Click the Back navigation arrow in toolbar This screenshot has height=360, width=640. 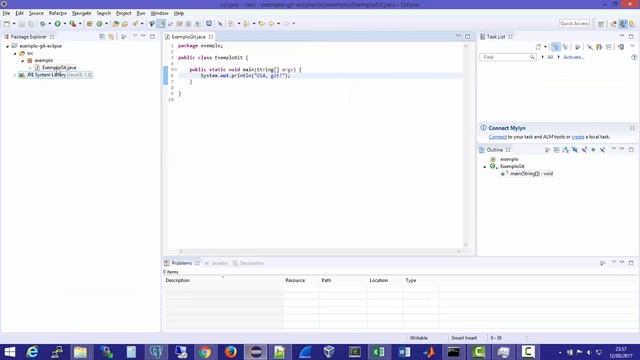click(x=271, y=24)
